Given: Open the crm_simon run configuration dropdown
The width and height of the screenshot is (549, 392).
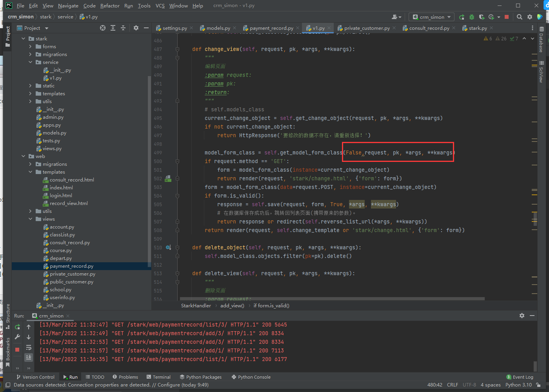Looking at the screenshot, I should coord(432,17).
